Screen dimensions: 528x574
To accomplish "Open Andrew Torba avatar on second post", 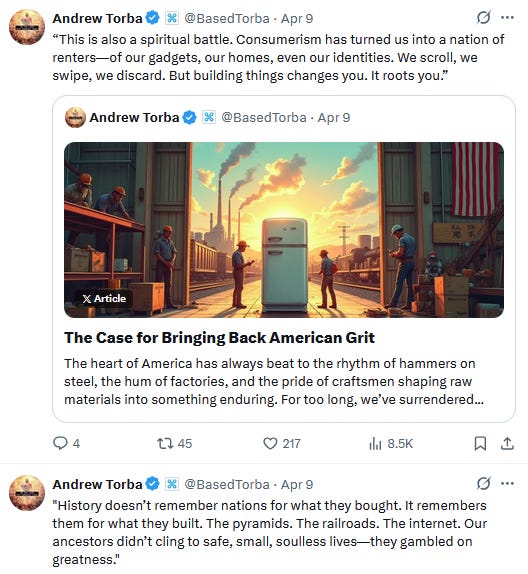I will [27, 493].
